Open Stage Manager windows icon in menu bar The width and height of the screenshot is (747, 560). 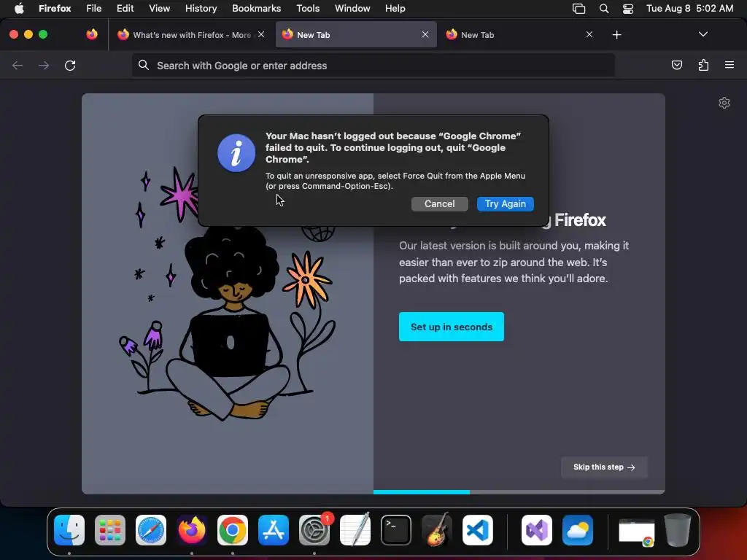coord(578,9)
